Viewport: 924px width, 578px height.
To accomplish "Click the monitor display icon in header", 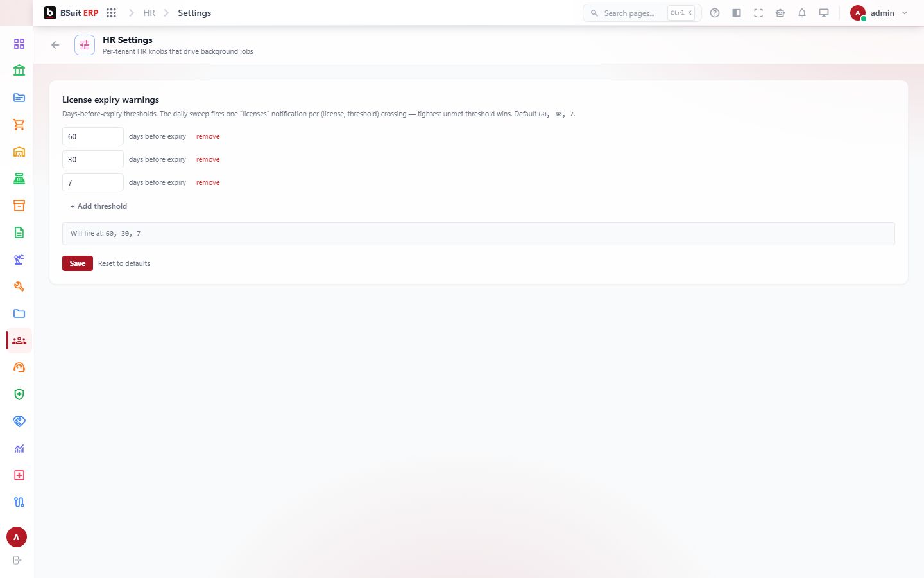I will click(824, 13).
